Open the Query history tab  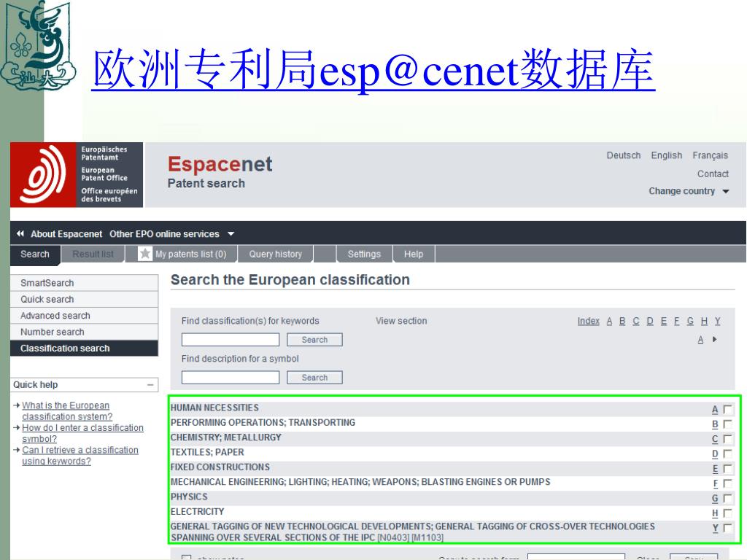pos(275,254)
